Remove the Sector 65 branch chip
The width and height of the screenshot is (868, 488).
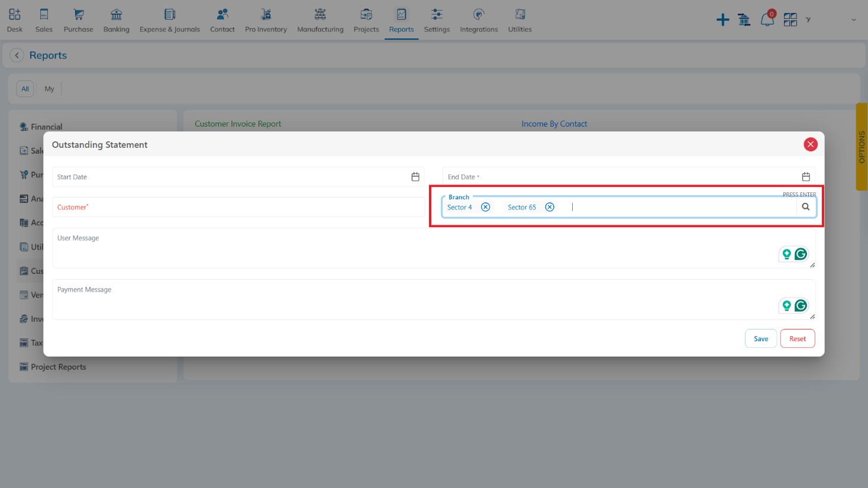point(550,207)
